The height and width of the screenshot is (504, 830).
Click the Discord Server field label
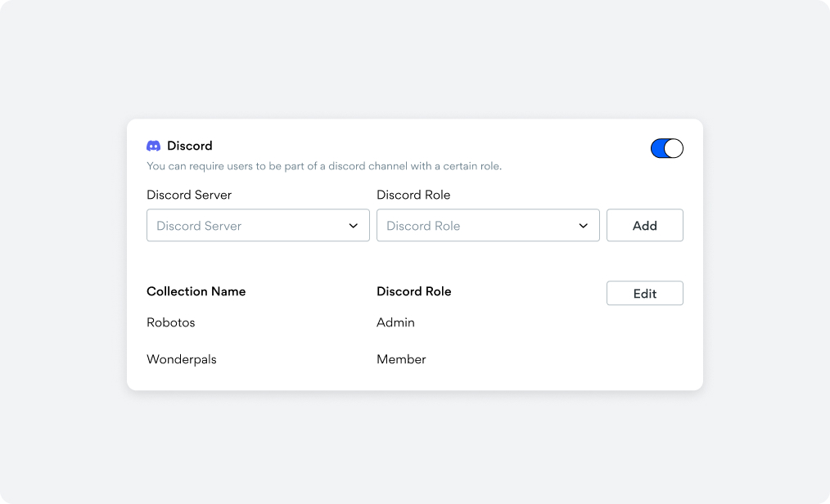point(189,195)
